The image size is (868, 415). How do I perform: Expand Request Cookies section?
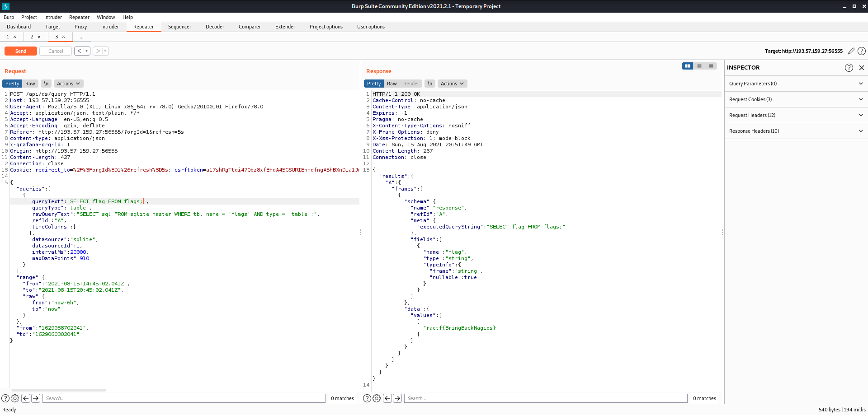pyautogui.click(x=796, y=99)
